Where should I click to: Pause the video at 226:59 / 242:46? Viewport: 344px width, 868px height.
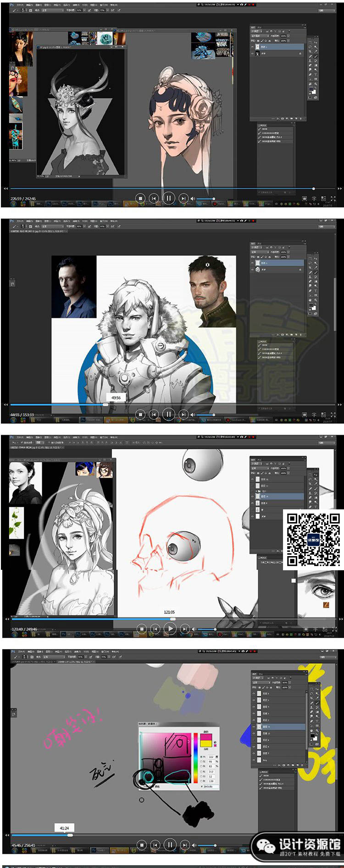tap(169, 198)
